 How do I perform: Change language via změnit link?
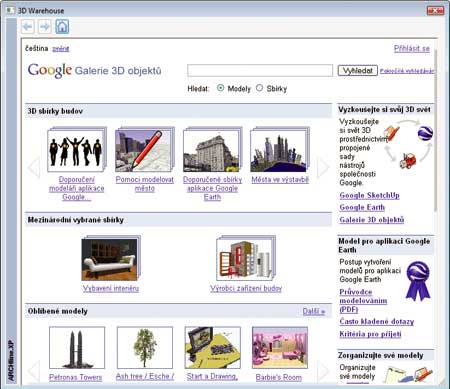tap(61, 49)
